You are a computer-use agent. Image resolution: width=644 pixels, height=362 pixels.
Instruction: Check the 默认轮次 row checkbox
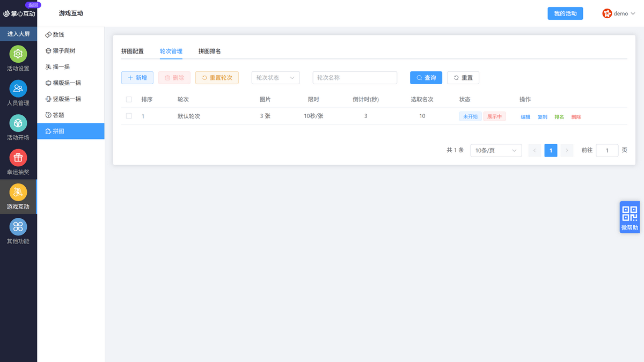(x=129, y=116)
